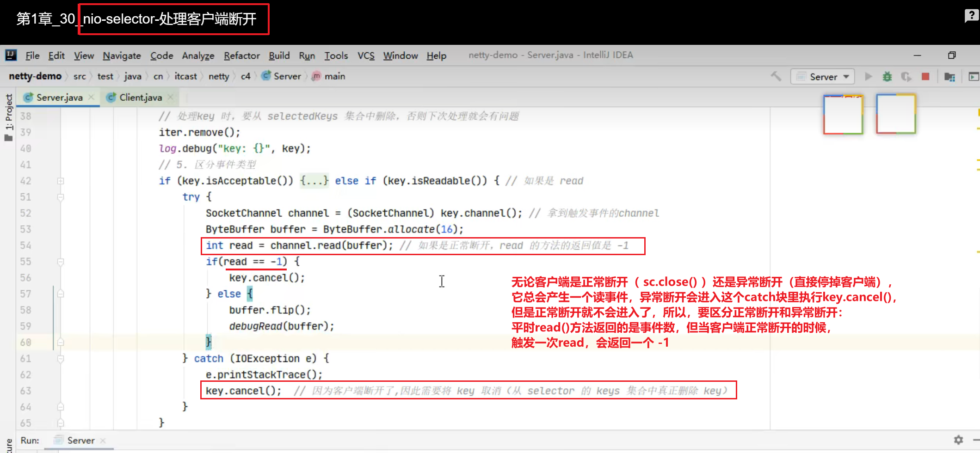Close the Client.java tab
Viewport: 980px width, 453px height.
click(x=171, y=97)
